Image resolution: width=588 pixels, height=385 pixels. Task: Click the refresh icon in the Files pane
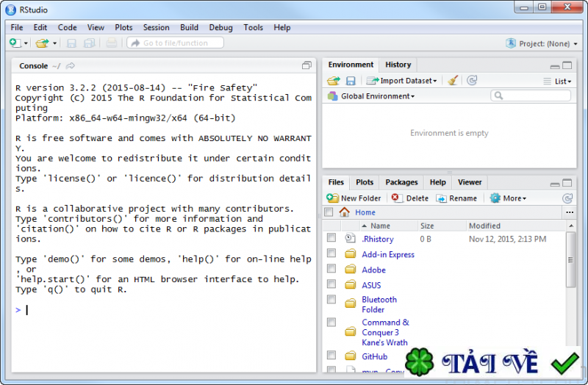coord(567,198)
